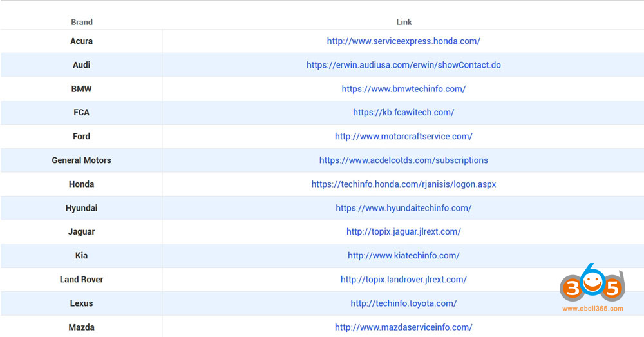
Task: Visit the General Motors acdelcotds.com subscriptions link
Action: (403, 160)
